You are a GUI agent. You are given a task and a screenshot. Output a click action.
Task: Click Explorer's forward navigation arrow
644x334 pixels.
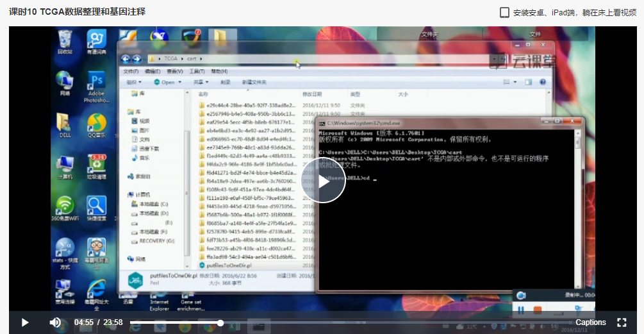pos(136,59)
